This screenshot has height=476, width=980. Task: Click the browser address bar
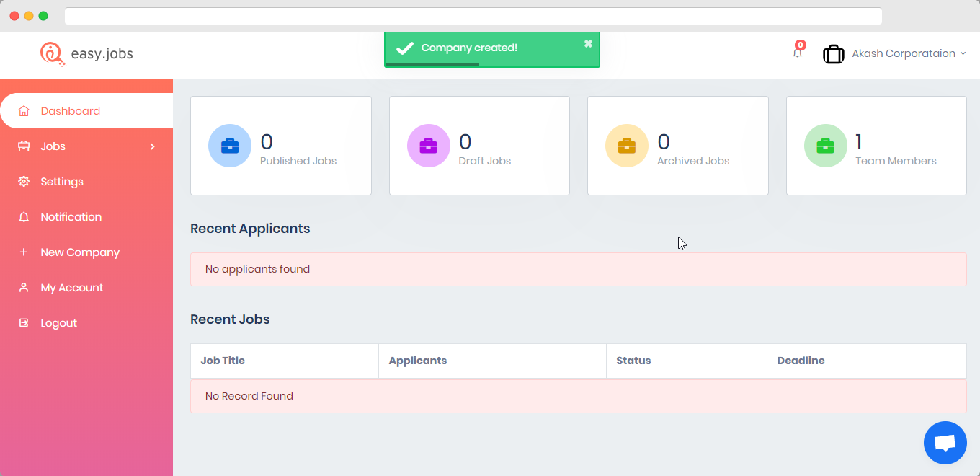click(x=473, y=16)
